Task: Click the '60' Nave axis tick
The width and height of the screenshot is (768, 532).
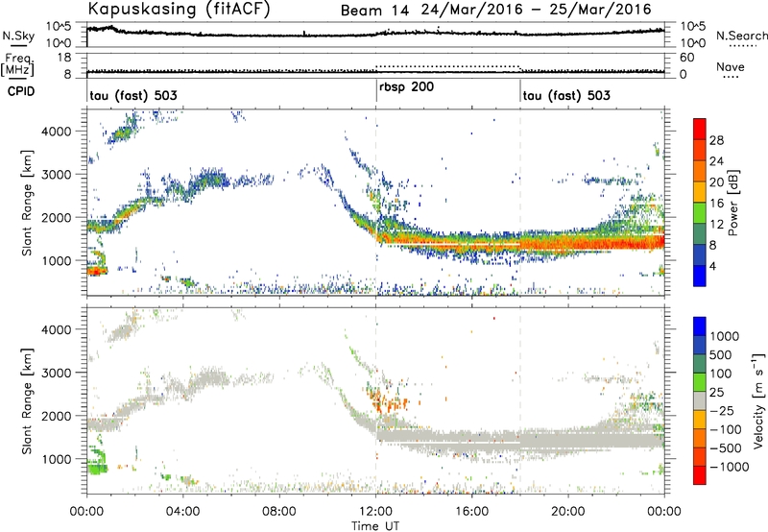Action: coord(687,58)
